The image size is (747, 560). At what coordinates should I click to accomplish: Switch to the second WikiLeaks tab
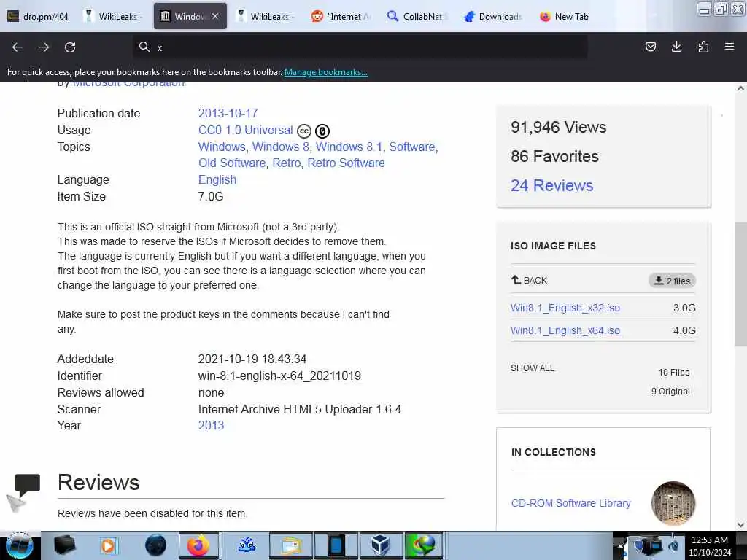(x=266, y=16)
